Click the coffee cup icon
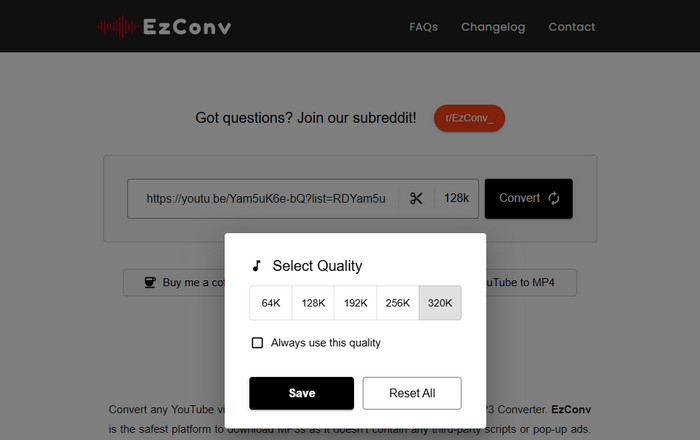Image resolution: width=700 pixels, height=440 pixels. (150, 283)
